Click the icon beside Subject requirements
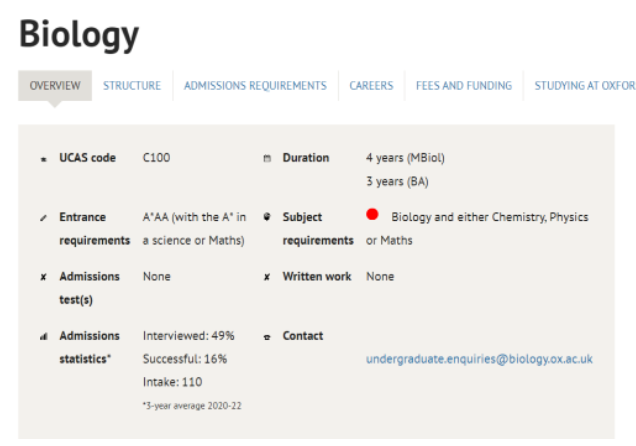 coord(267,217)
